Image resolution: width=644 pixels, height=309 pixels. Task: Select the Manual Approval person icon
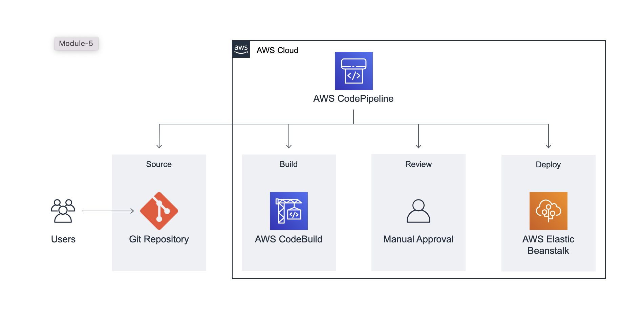[x=418, y=211]
